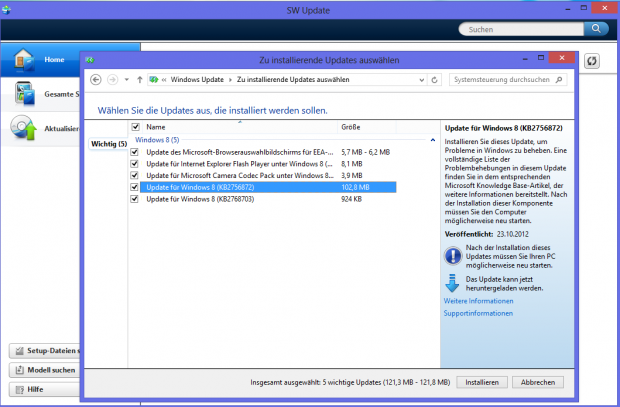Click the Zu installierende Updates auswählen breadcrumb
The height and width of the screenshot is (407, 620).
(x=293, y=80)
